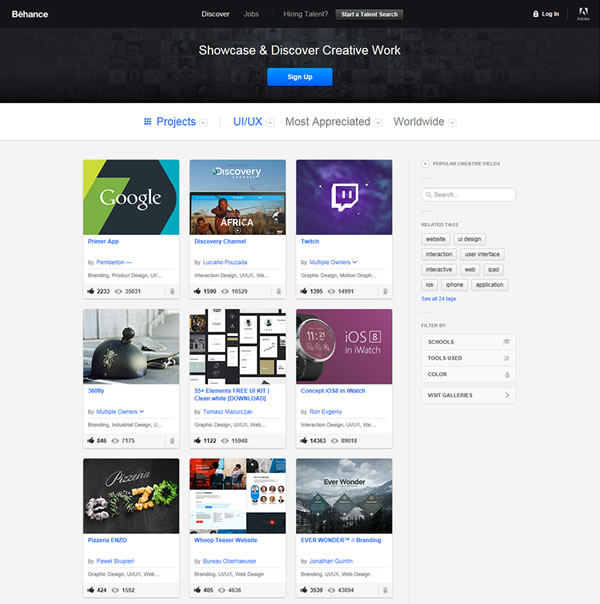Screen dimensions: 600x604
Task: Expand the Visit Galleries chevron
Action: [507, 395]
